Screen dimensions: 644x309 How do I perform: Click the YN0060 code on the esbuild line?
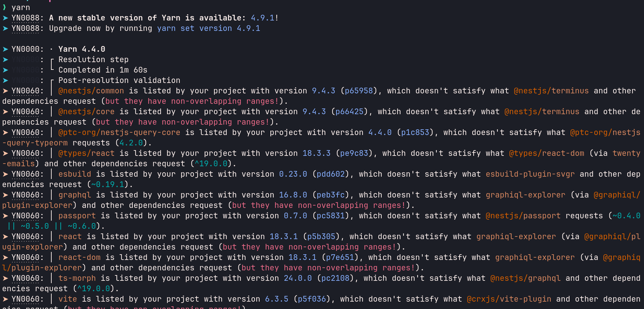tap(25, 174)
